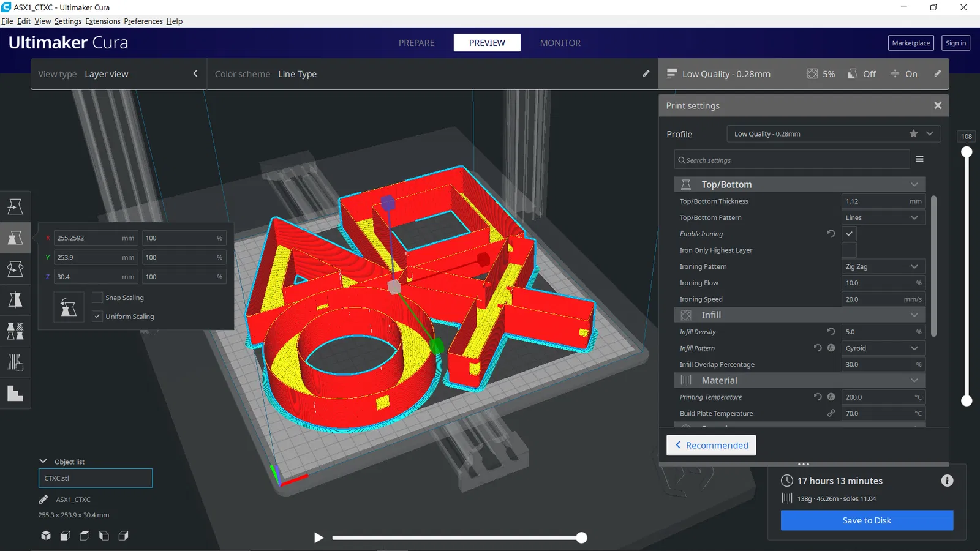Open the Preferences menu
980x551 pixels.
pos(143,21)
